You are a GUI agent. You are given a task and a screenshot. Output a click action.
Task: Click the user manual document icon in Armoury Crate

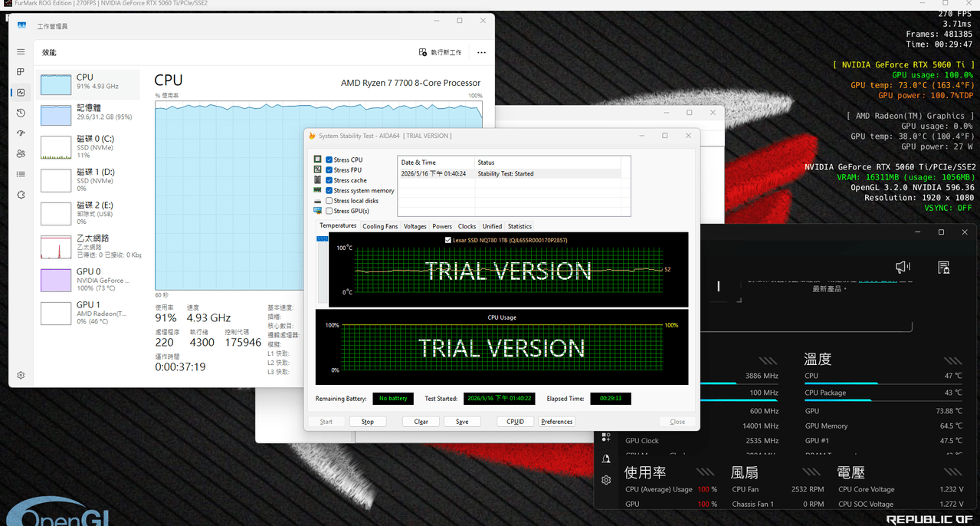944,267
